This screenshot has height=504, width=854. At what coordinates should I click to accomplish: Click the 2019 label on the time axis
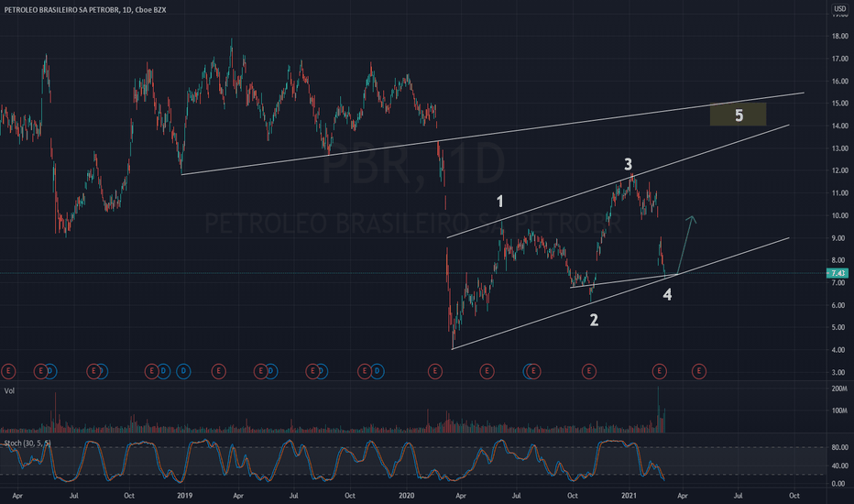tap(184, 495)
